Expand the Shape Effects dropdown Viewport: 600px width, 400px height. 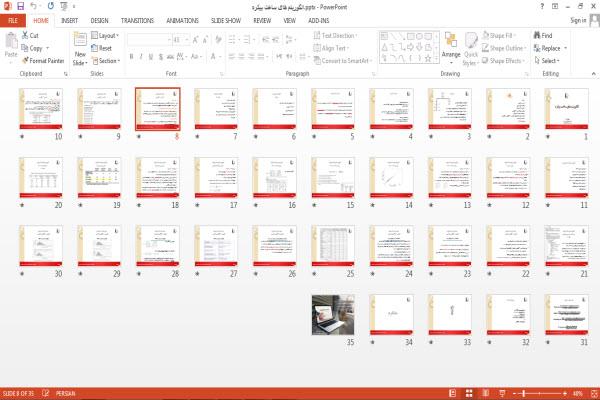click(x=504, y=60)
